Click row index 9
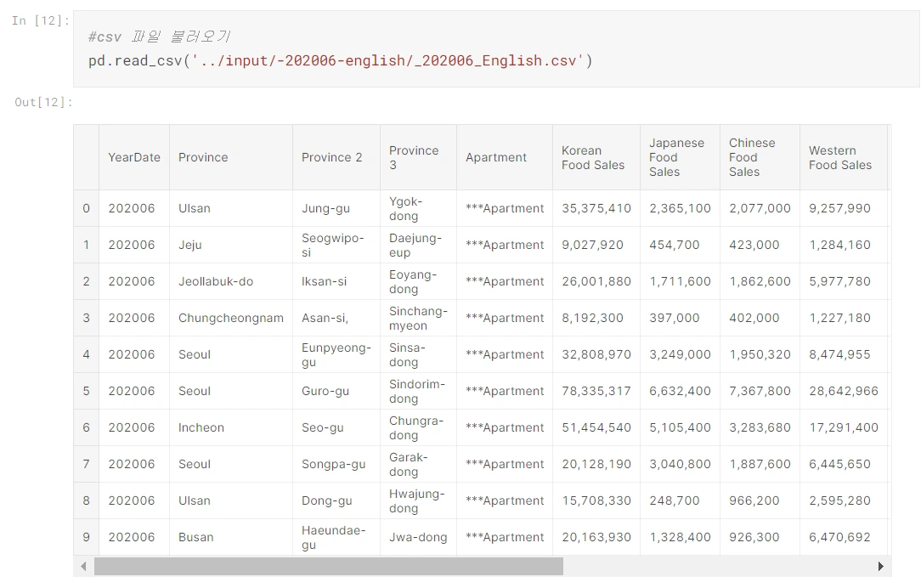 (87, 538)
